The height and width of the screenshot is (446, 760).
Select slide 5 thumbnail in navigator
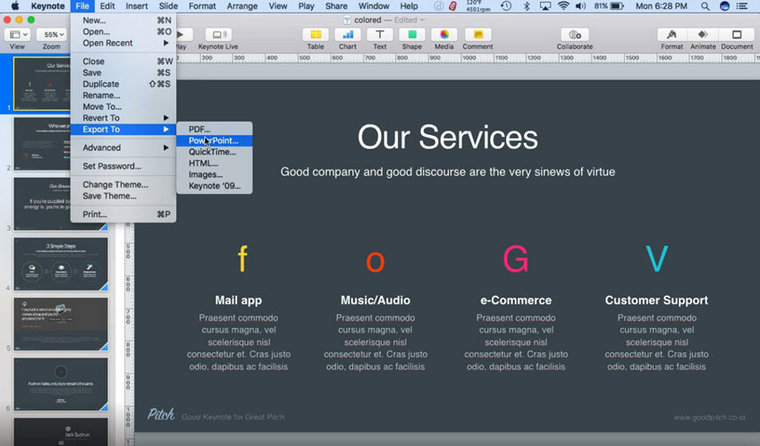click(x=61, y=324)
